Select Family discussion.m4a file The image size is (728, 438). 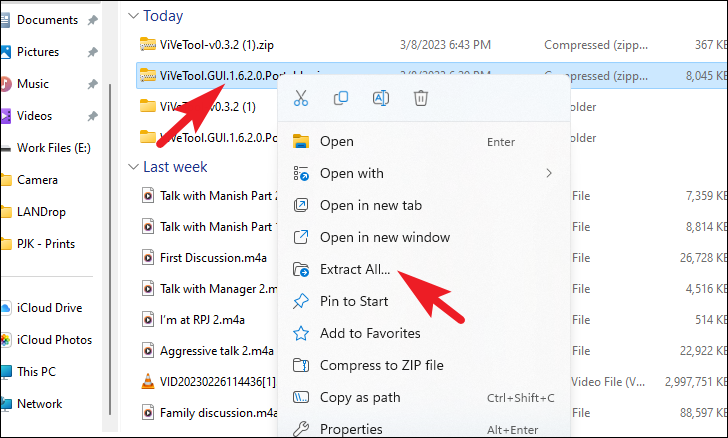click(219, 413)
